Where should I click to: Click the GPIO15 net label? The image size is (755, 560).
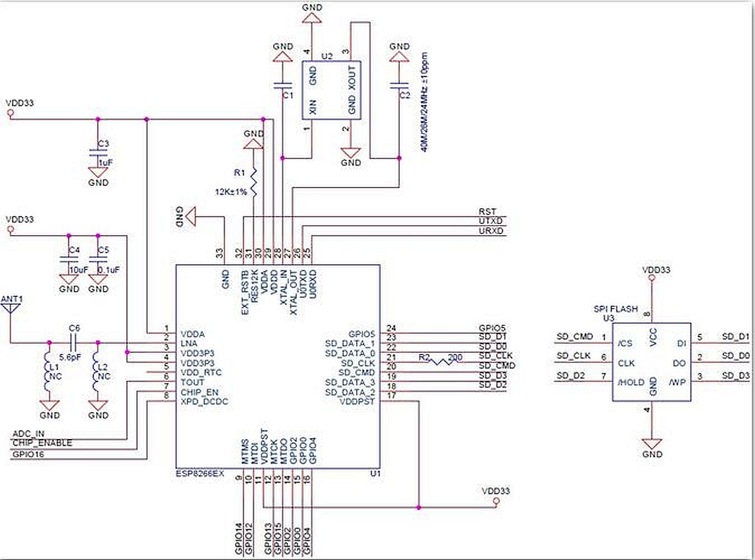coord(278,539)
